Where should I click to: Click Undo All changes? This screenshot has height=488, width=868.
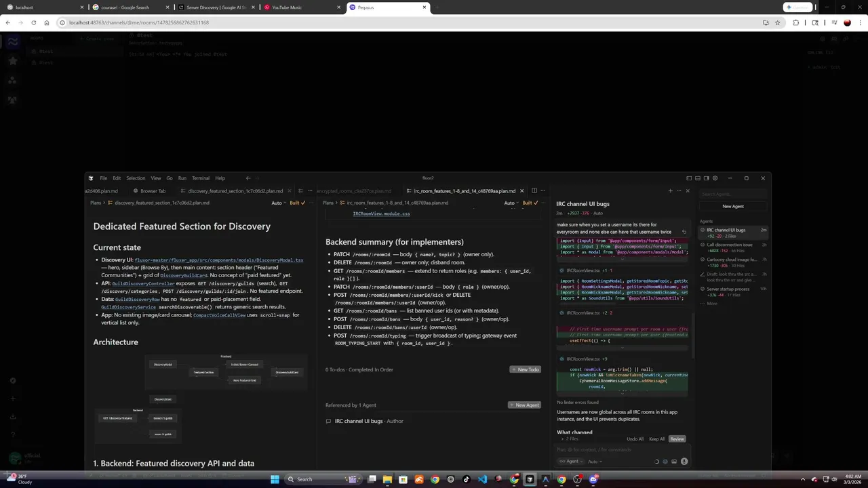pyautogui.click(x=635, y=439)
